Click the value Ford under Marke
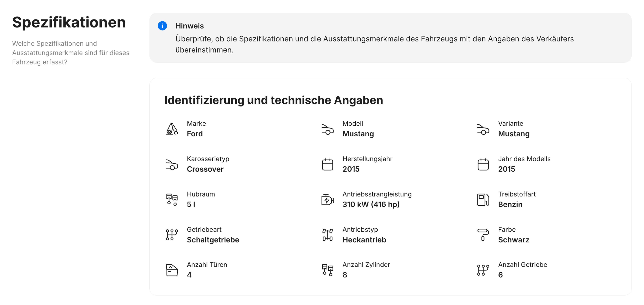 coord(195,134)
